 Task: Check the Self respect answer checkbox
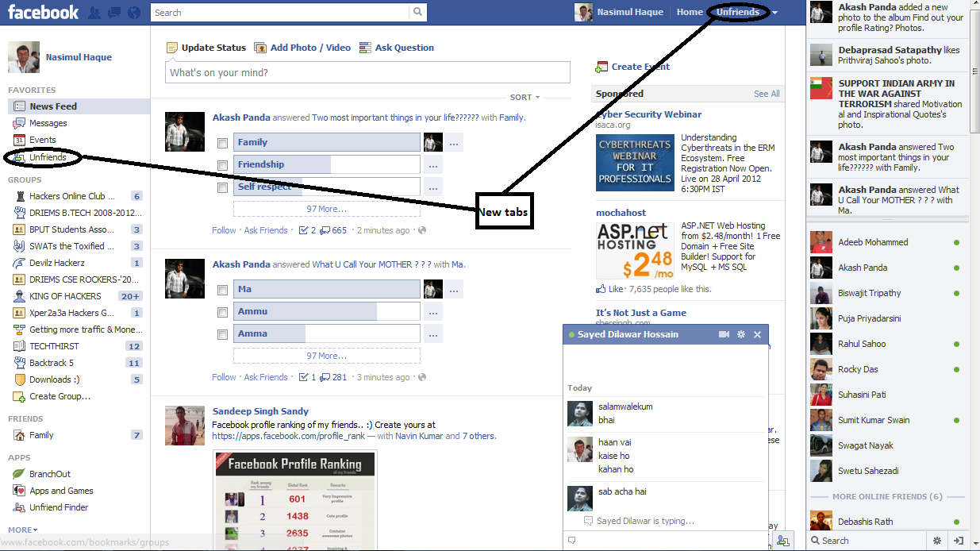(223, 187)
